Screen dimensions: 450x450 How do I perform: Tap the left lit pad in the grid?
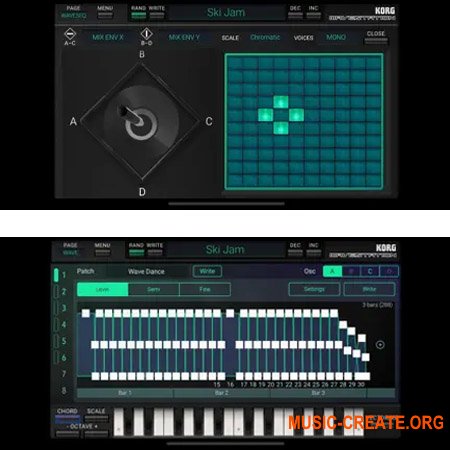pos(266,115)
